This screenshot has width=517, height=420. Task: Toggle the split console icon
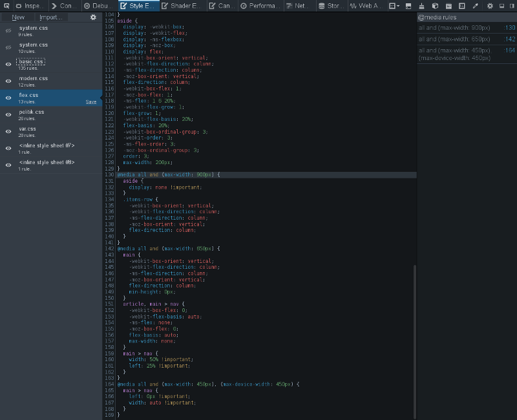(408, 6)
